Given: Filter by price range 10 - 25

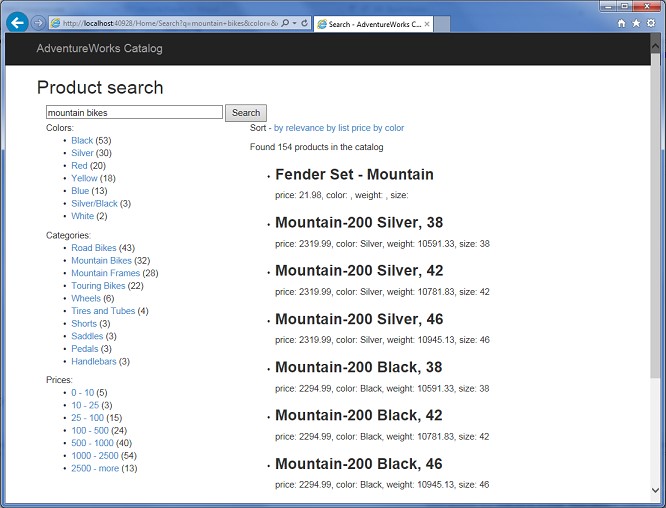Looking at the screenshot, I should coord(85,406).
